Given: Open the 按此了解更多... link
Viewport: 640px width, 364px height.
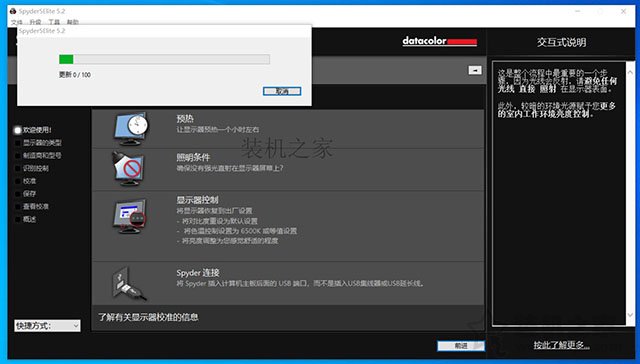Looking at the screenshot, I should 561,345.
